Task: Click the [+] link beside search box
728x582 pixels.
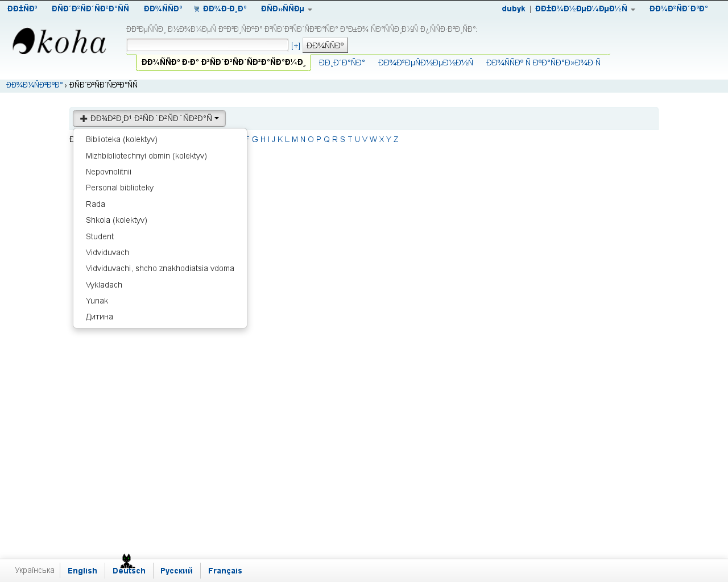Action: click(295, 45)
